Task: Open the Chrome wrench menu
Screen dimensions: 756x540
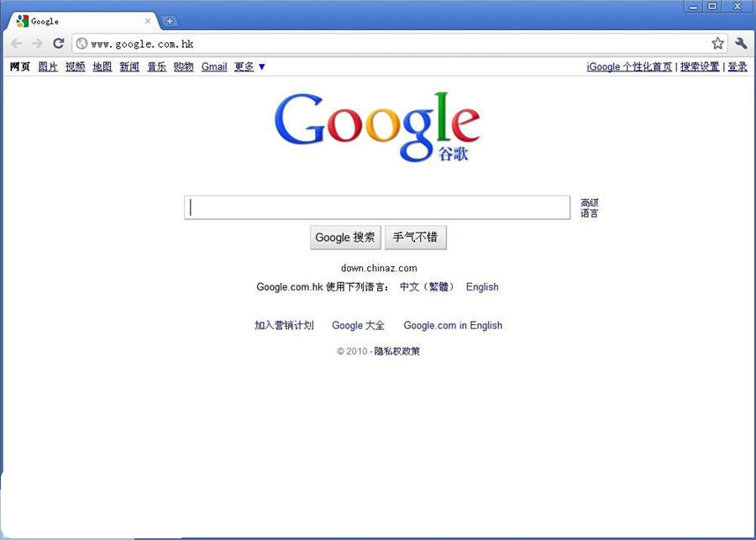Action: (x=741, y=44)
